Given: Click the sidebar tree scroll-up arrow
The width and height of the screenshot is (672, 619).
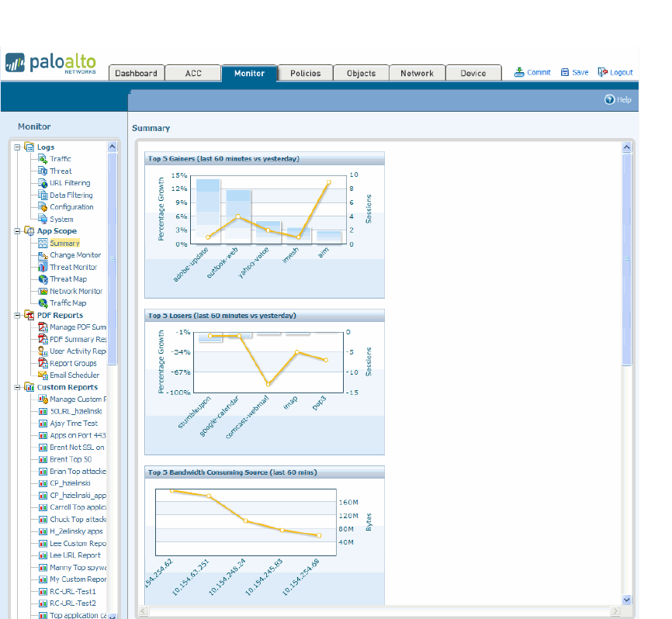Looking at the screenshot, I should [113, 147].
